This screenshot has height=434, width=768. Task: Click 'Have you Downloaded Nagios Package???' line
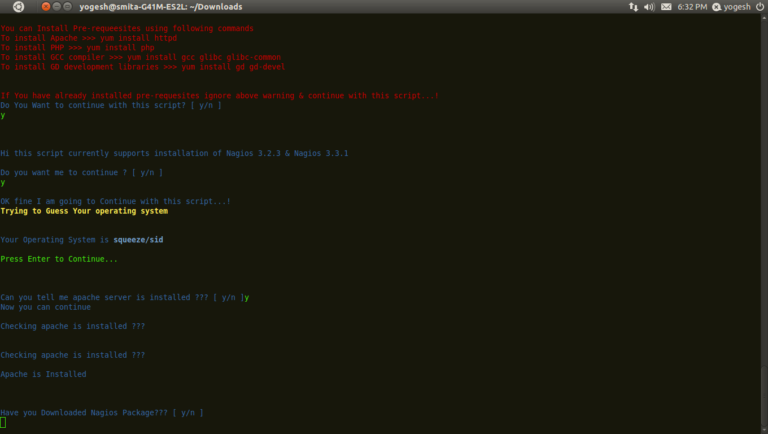point(101,412)
